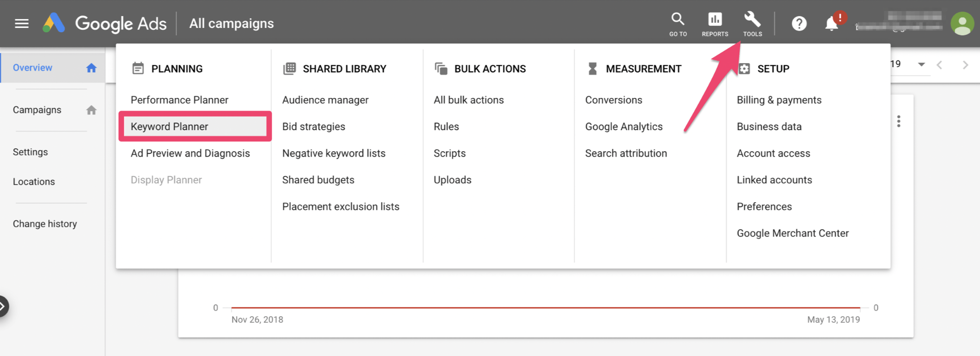Click the Bulk Actions copy icon
This screenshot has height=356, width=980.
(x=441, y=68)
